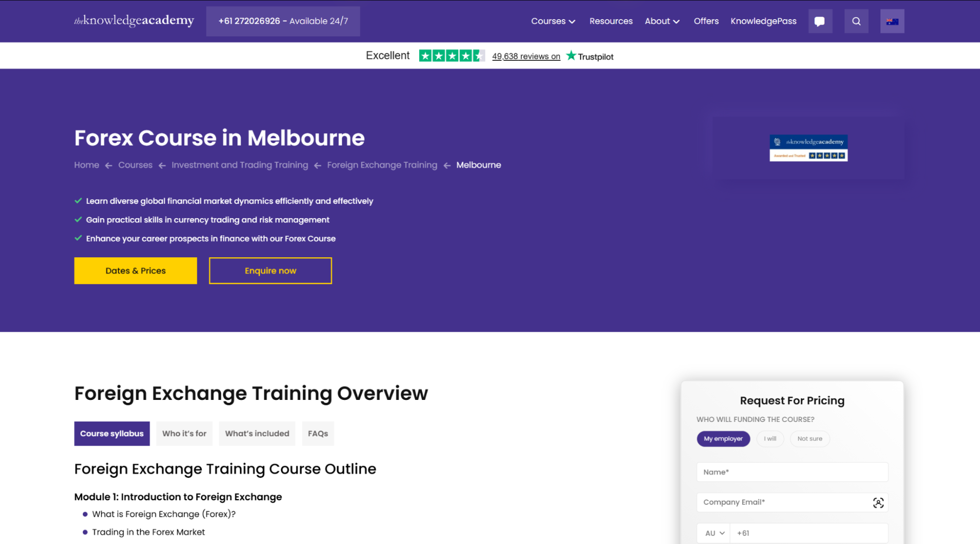Click the Trustpilot logo
Screen dimensions: 980x544
[x=590, y=56]
